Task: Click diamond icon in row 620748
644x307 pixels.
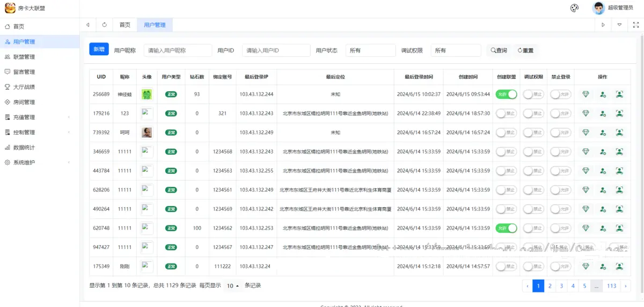Action: 586,228
